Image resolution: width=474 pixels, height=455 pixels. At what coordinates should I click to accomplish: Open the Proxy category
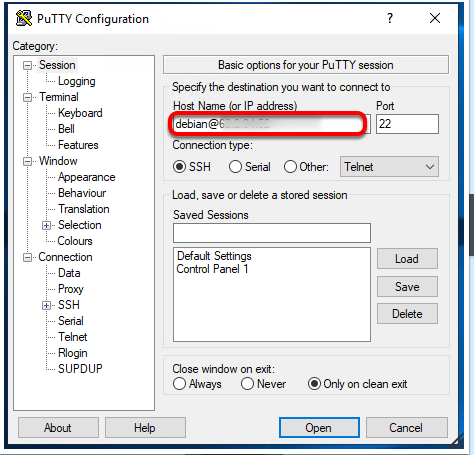point(71,289)
